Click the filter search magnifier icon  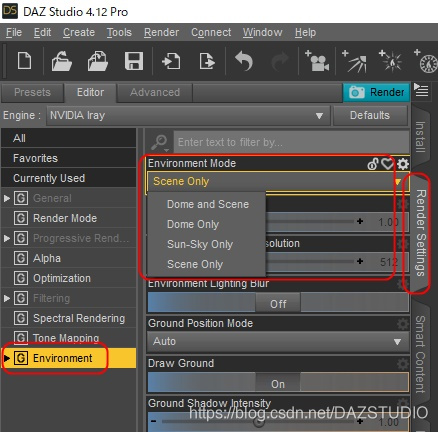tap(159, 142)
